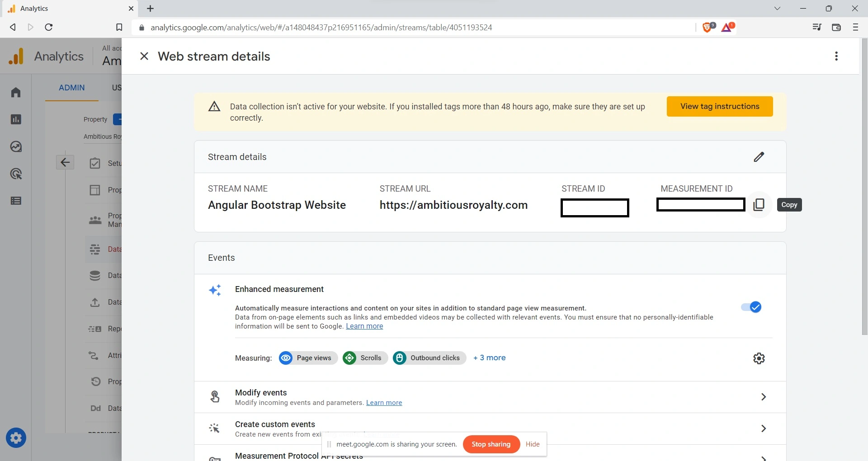868x461 pixels.
Task: Show the + 3 more measured events
Action: click(489, 358)
